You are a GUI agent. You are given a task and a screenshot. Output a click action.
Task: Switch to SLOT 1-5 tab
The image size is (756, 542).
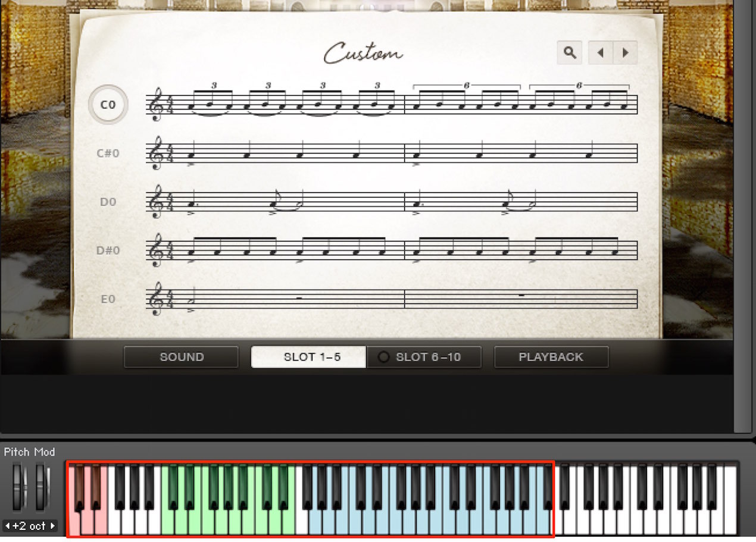308,357
